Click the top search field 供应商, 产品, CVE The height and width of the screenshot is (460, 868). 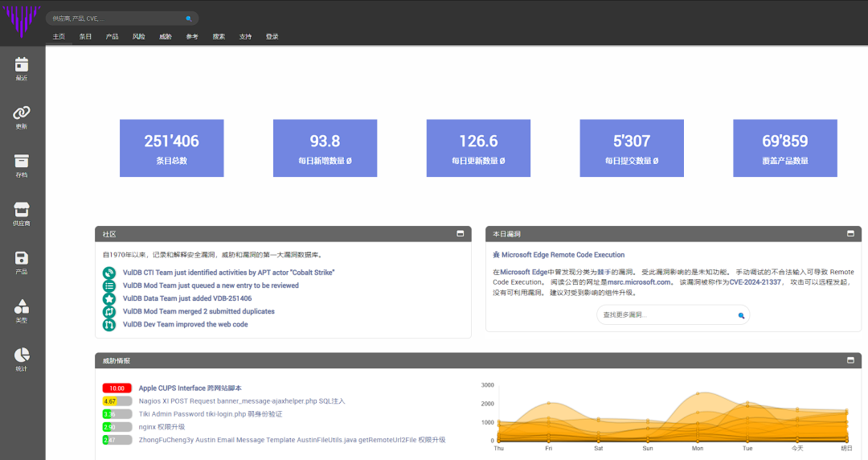tap(122, 18)
